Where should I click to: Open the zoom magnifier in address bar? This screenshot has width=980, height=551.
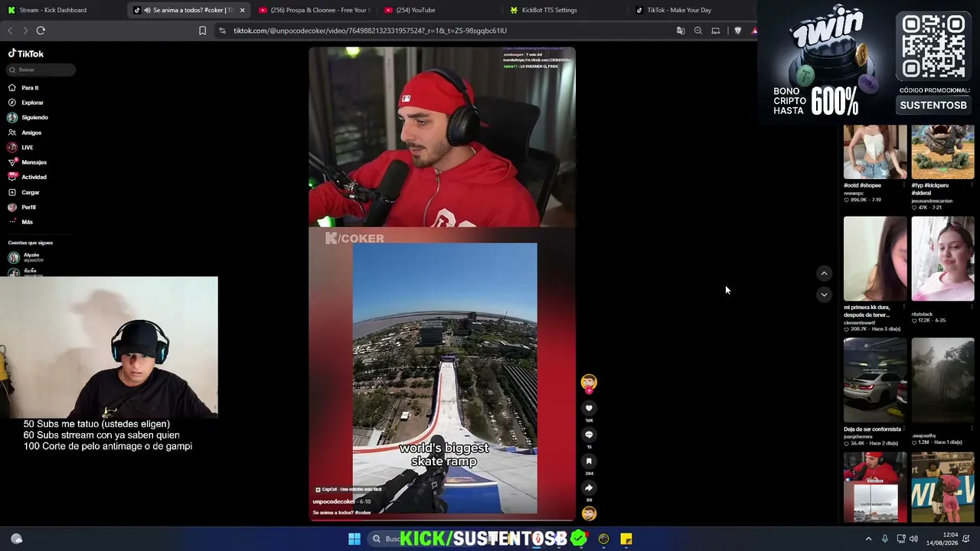698,31
